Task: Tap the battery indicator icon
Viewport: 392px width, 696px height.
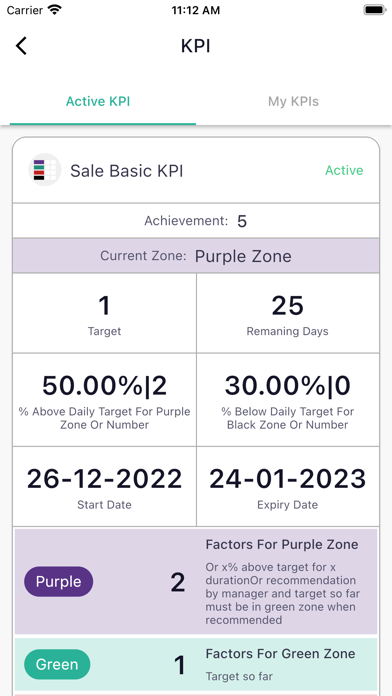Action: [x=375, y=10]
